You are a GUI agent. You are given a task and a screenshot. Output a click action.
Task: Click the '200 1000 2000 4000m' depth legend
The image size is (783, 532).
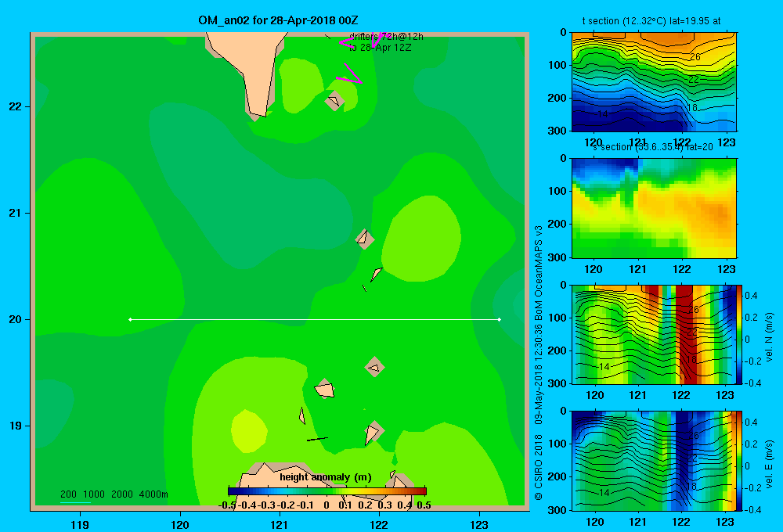click(114, 494)
